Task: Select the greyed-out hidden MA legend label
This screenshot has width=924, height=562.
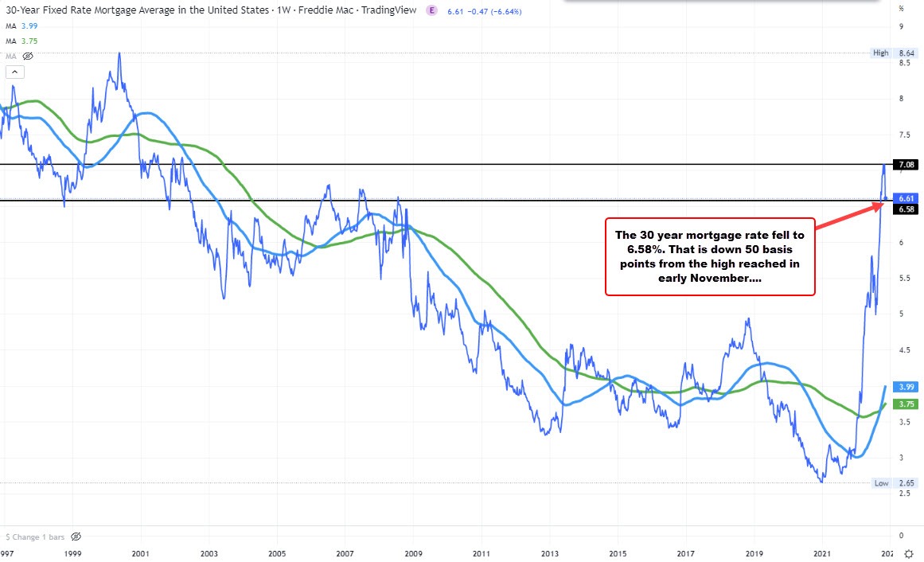Action: point(11,56)
